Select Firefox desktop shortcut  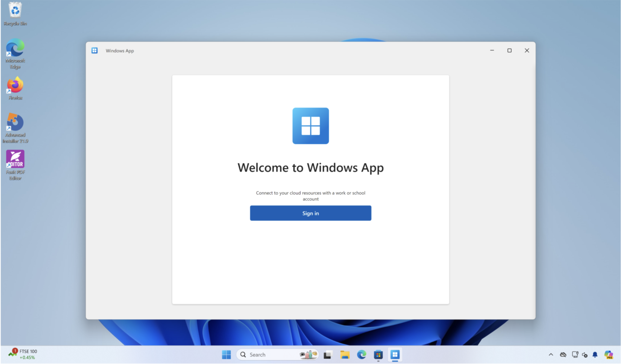pyautogui.click(x=15, y=88)
